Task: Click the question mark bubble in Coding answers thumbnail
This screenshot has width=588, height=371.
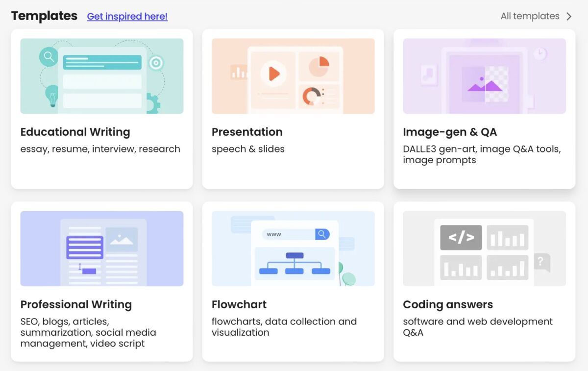Action: point(541,262)
